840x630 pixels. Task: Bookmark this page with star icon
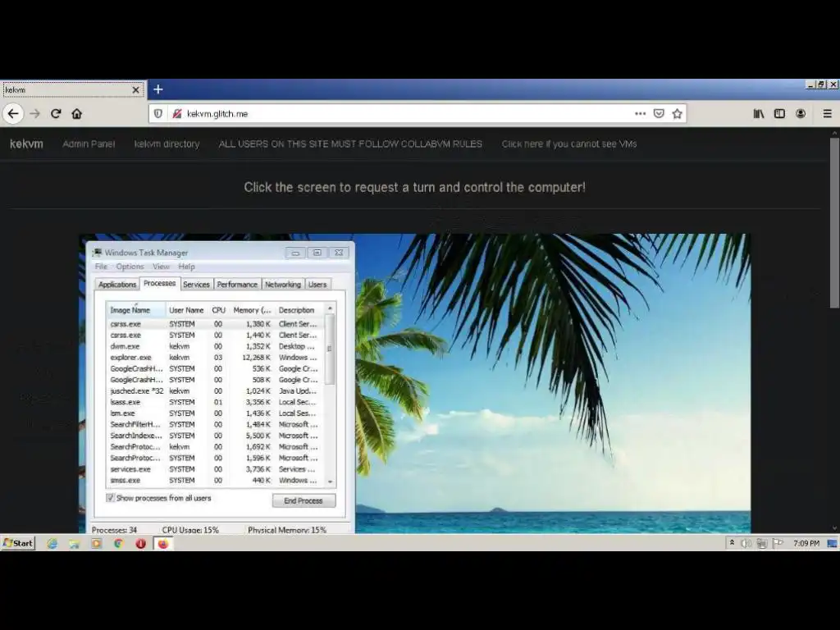(x=677, y=113)
